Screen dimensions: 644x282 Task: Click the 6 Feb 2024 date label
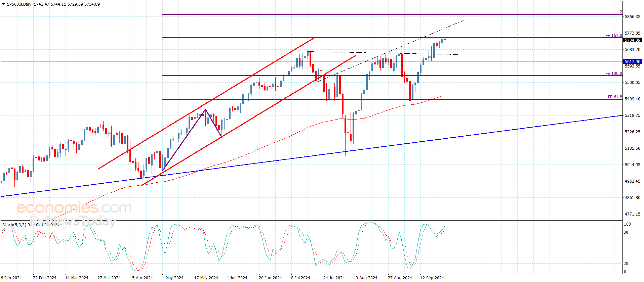coord(11,278)
